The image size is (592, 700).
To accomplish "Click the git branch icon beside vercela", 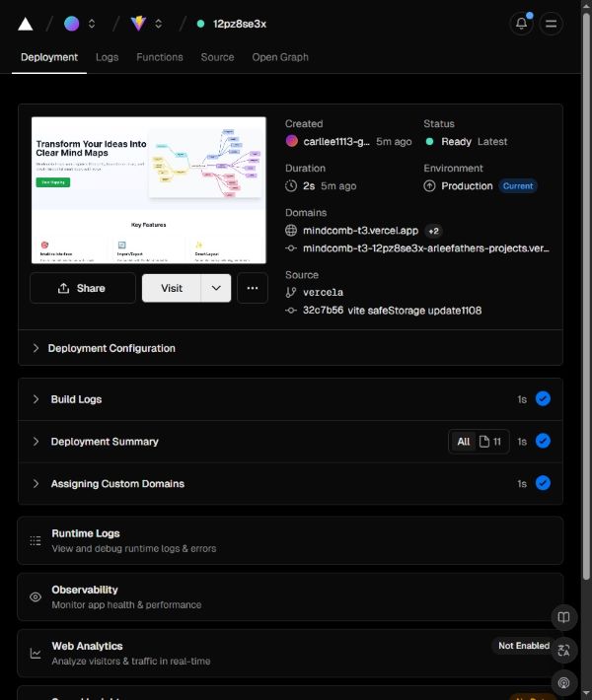I will click(291, 293).
